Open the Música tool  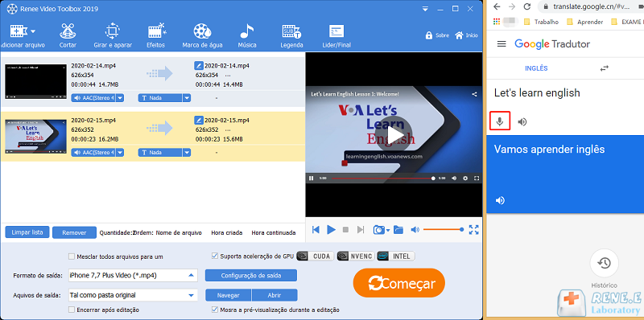(x=247, y=36)
